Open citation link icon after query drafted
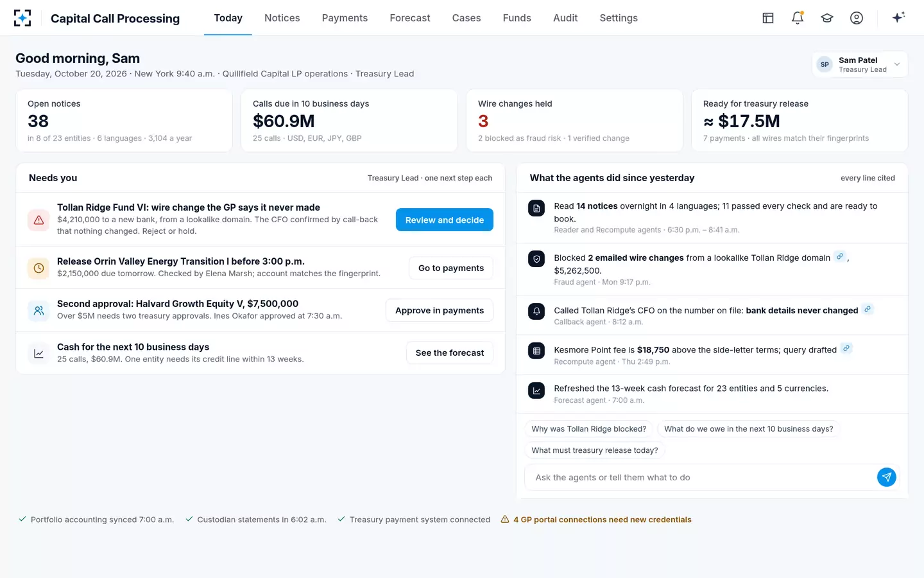The width and height of the screenshot is (924, 578). pos(846,348)
